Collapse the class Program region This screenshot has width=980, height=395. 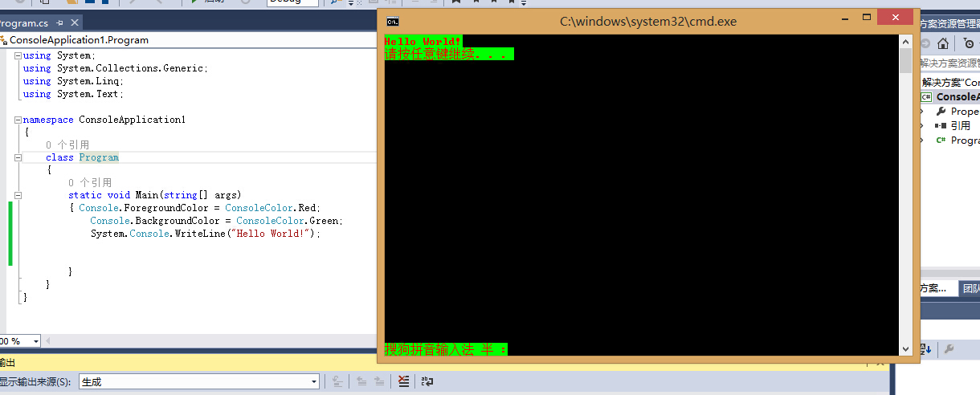click(x=18, y=157)
